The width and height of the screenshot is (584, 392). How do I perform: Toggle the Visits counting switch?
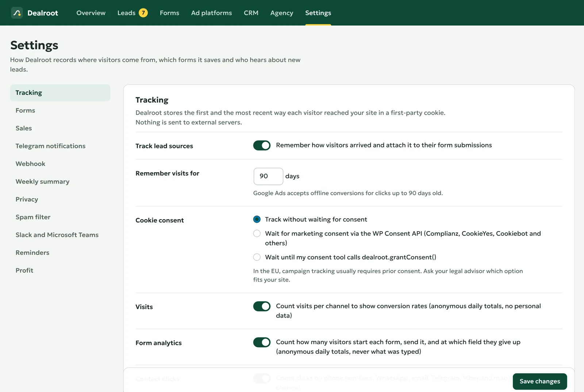tap(262, 306)
